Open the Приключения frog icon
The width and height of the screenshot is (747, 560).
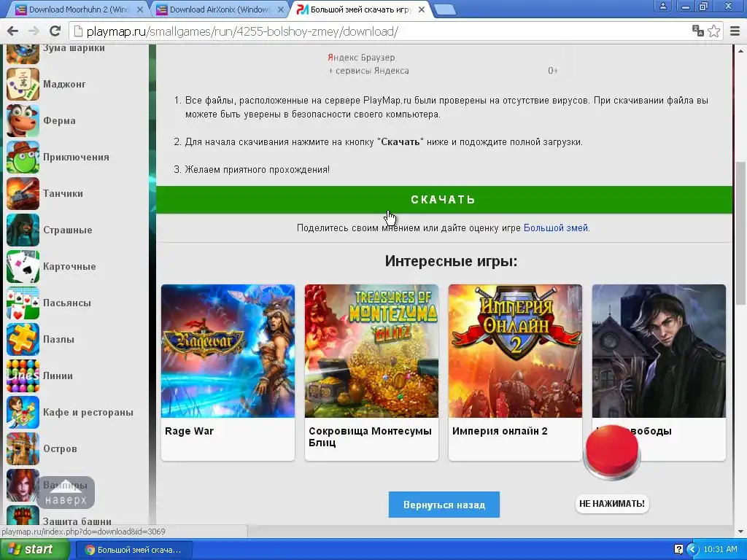click(x=23, y=157)
